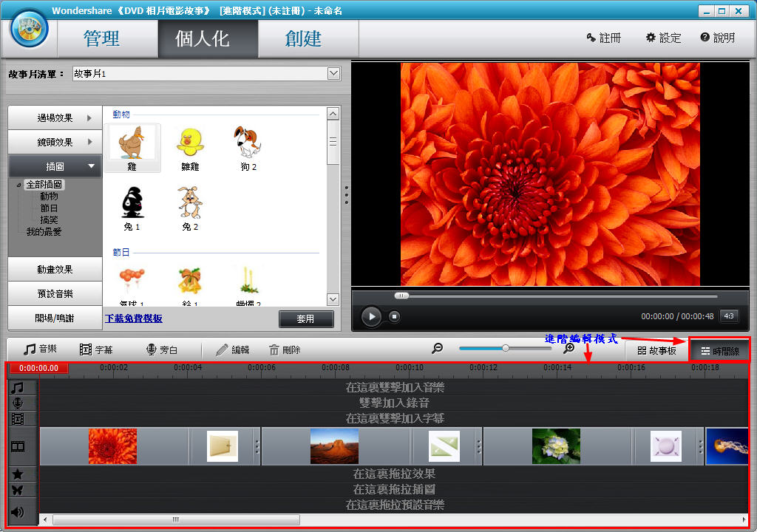Click the Play button in the preview

371,317
